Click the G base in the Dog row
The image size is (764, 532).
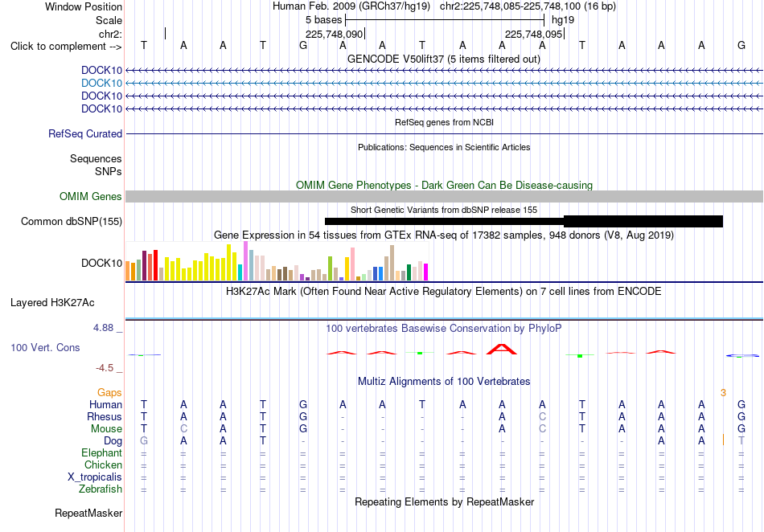click(x=144, y=440)
